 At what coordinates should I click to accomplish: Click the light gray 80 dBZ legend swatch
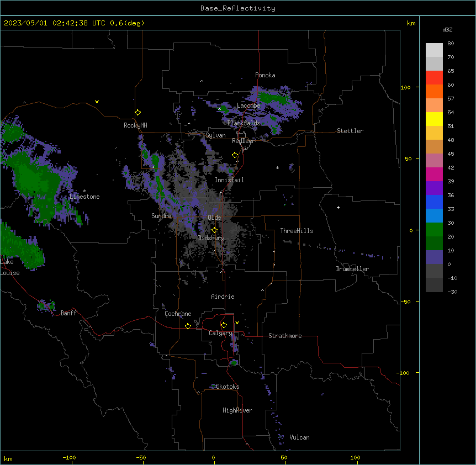pos(434,50)
